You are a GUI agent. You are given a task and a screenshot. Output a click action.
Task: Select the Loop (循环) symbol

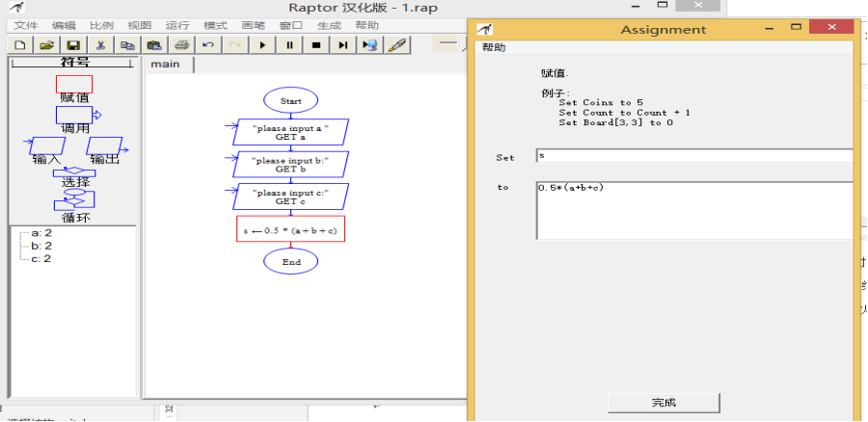[74, 199]
